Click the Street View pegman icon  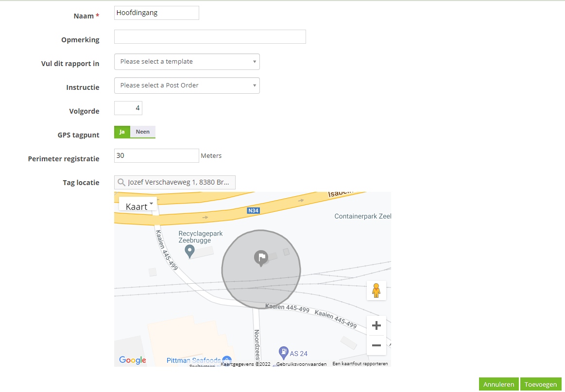point(376,290)
